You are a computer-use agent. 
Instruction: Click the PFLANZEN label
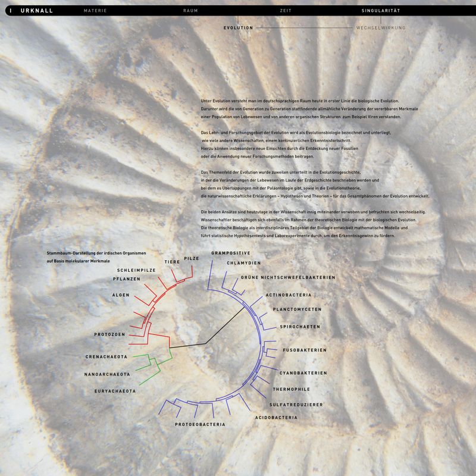tap(127, 278)
